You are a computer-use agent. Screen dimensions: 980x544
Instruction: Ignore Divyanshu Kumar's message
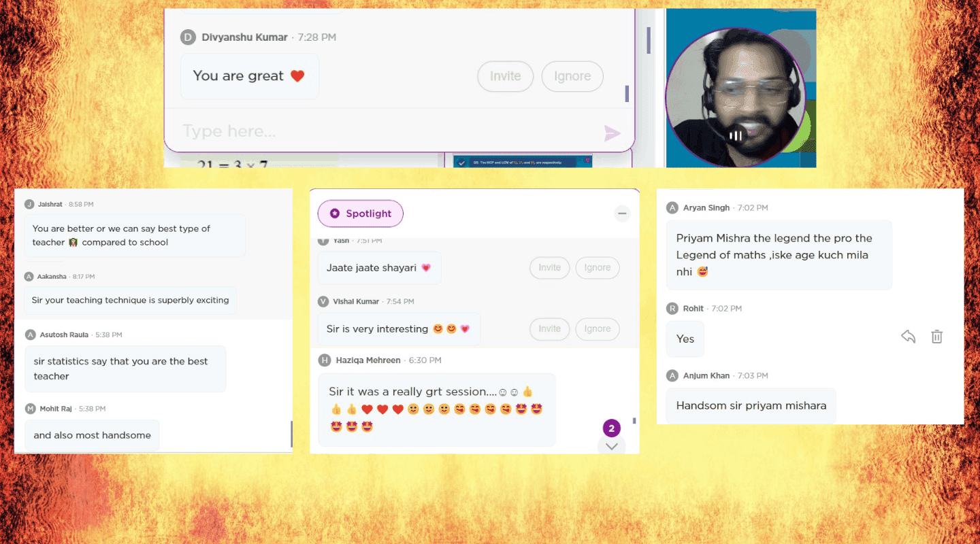tap(572, 76)
